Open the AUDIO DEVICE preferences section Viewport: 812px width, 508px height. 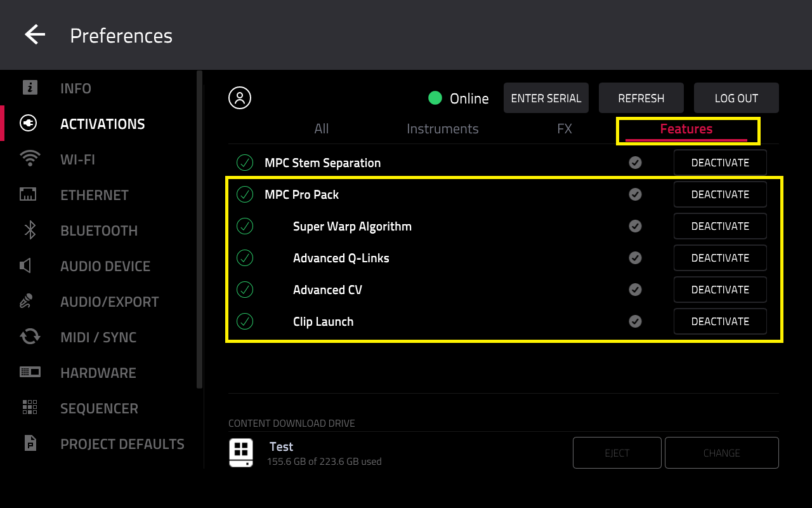[105, 266]
